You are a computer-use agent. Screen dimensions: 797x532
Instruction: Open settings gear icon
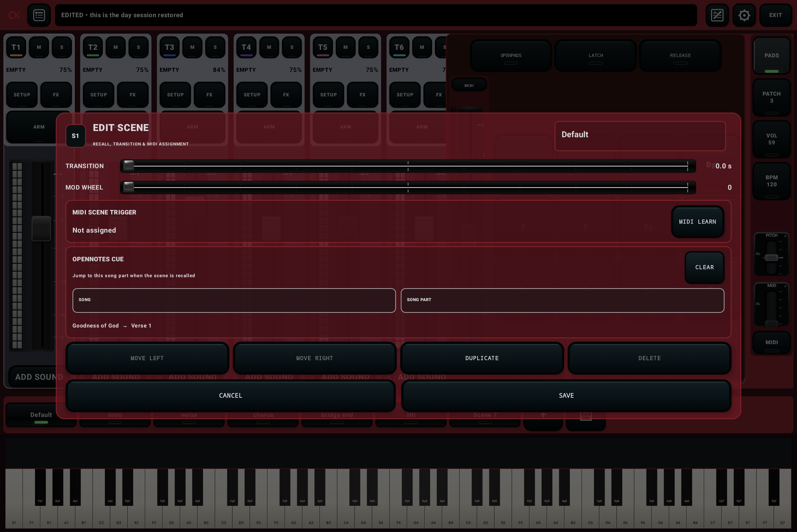pos(744,15)
